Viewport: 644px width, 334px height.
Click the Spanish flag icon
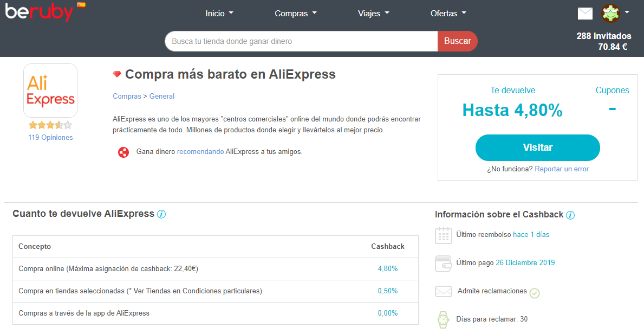[81, 5]
